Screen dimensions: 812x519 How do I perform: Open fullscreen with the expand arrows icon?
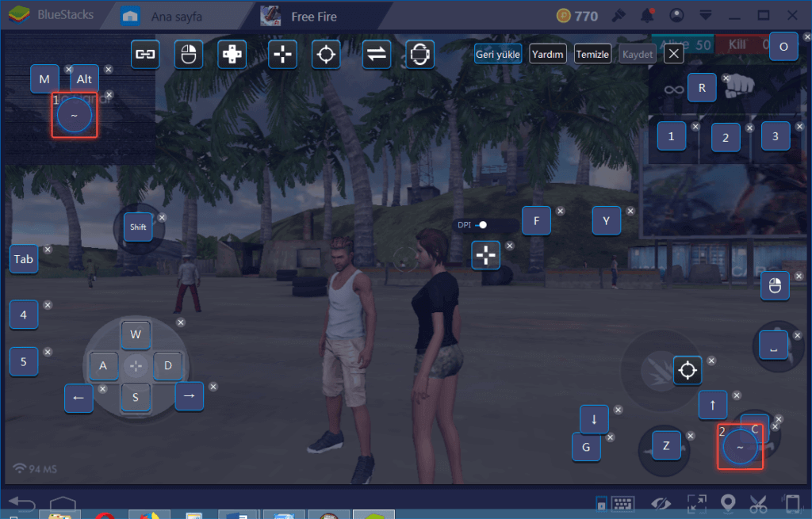(x=696, y=503)
